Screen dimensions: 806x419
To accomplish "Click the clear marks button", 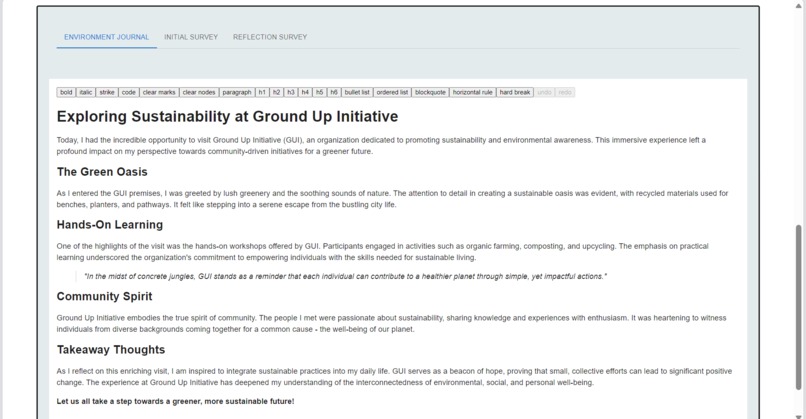I will [159, 93].
